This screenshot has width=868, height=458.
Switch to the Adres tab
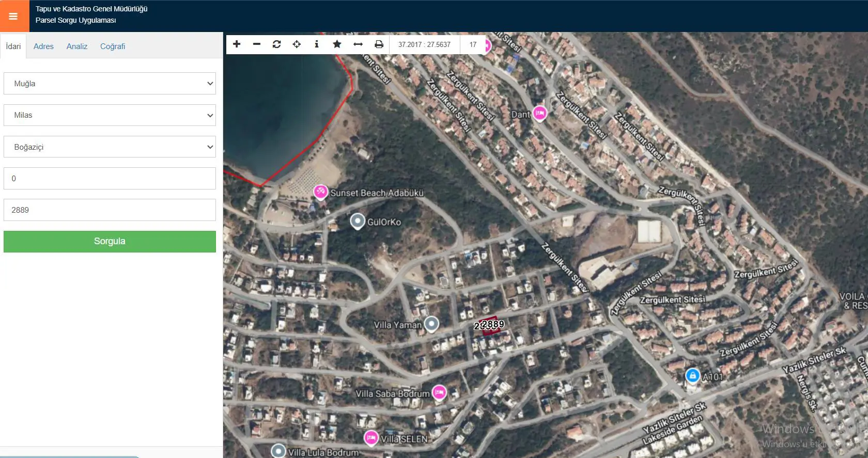pyautogui.click(x=43, y=46)
